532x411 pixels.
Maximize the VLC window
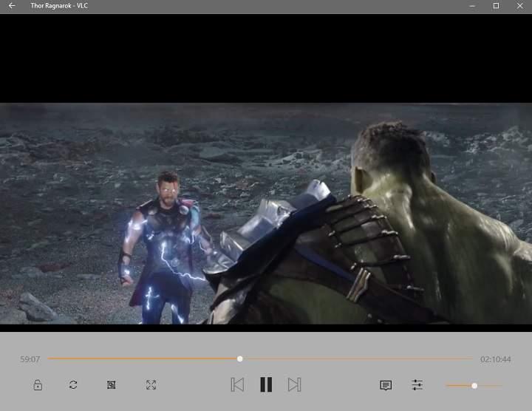pos(496,6)
